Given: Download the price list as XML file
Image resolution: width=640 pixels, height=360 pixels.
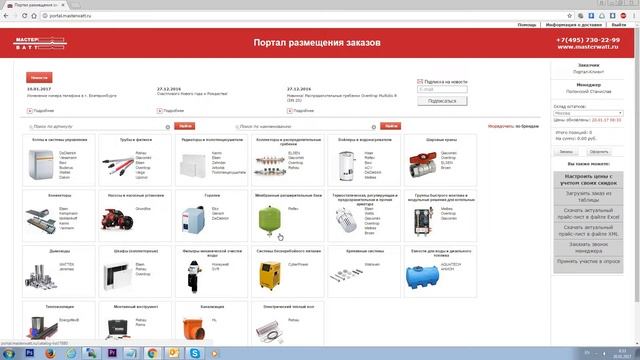Looking at the screenshot, I should (x=588, y=231).
